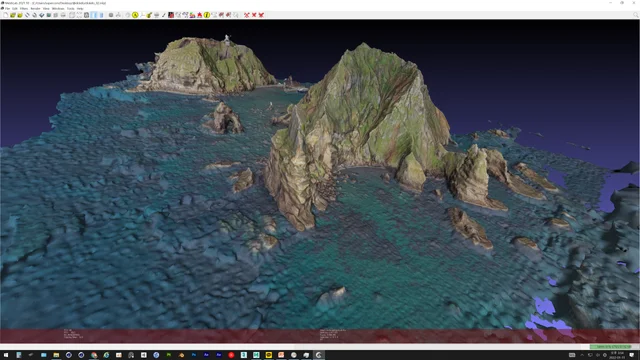640x360 pixels.
Task: Click the middle red X delete icon
Action: point(254,15)
